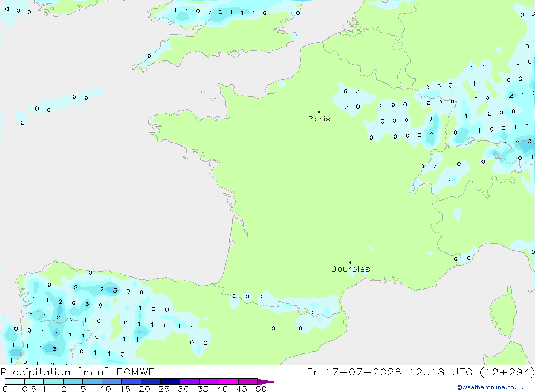The width and height of the screenshot is (535, 392).
Task: Click the word Precipitation in title
Action: [35, 372]
